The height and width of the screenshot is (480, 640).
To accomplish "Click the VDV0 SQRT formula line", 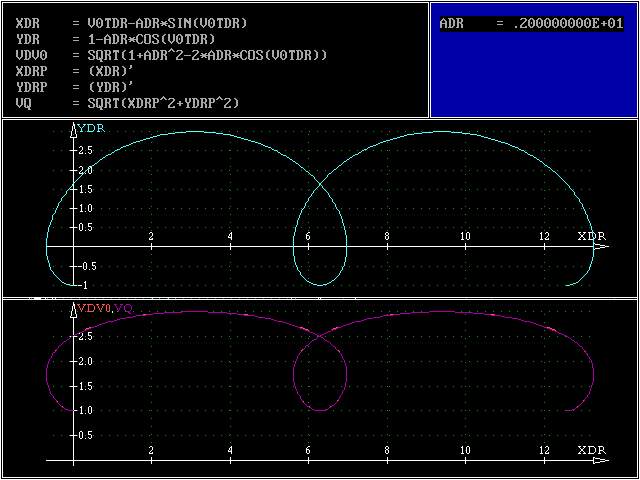I will [x=171, y=55].
